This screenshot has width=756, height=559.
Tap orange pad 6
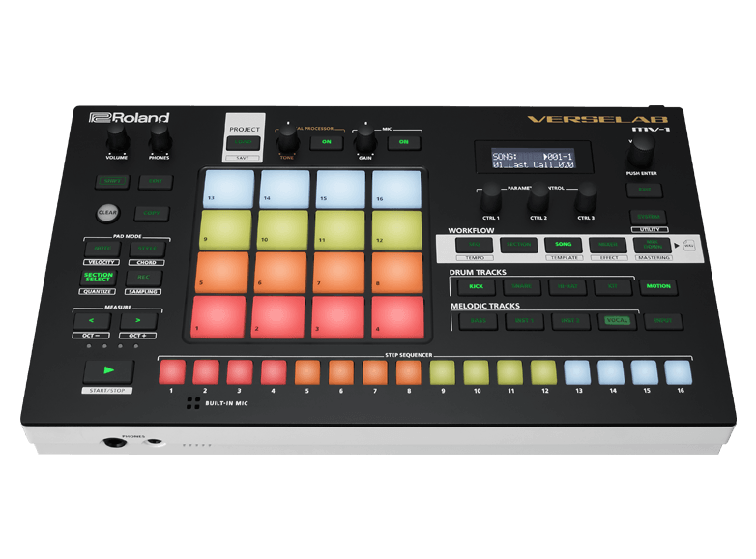point(280,273)
